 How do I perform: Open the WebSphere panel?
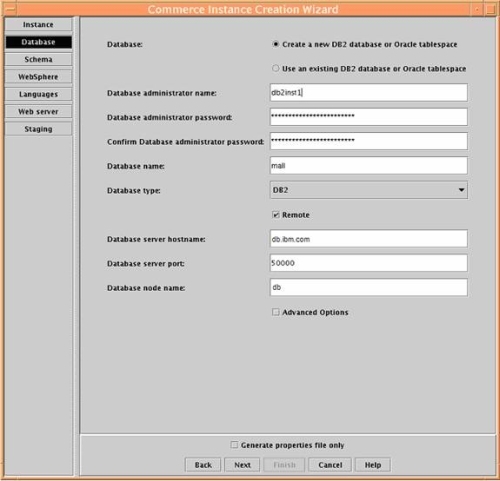[x=38, y=77]
